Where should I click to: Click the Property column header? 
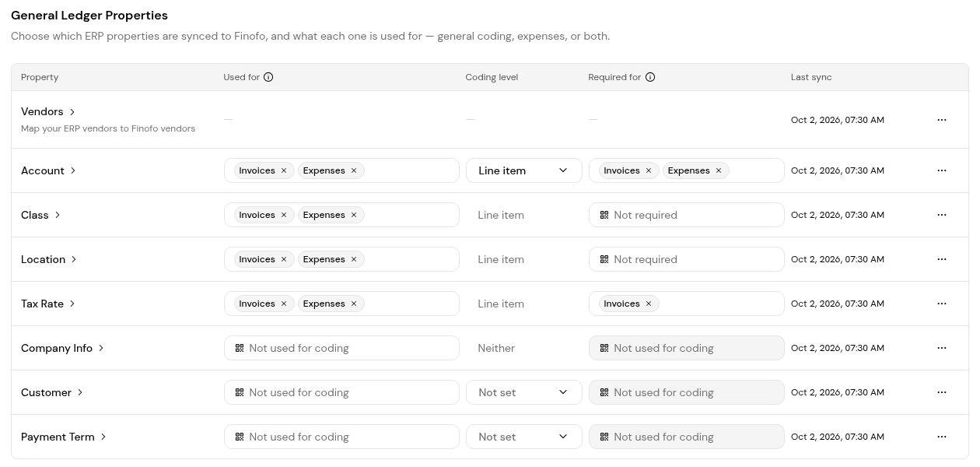point(40,77)
